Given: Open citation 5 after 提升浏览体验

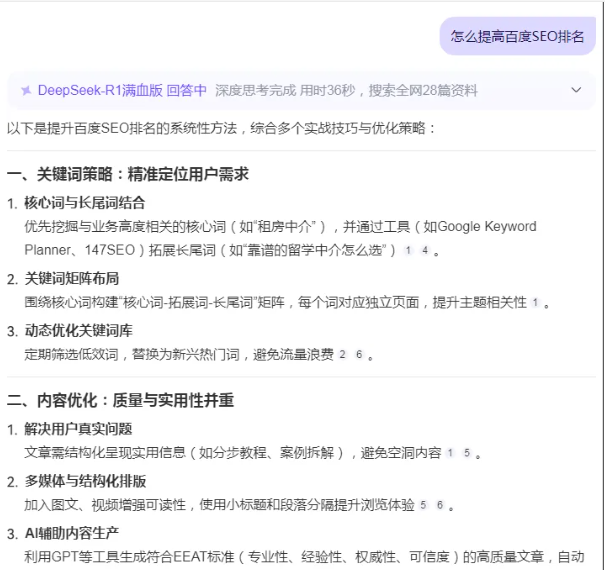Looking at the screenshot, I should coord(423,507).
